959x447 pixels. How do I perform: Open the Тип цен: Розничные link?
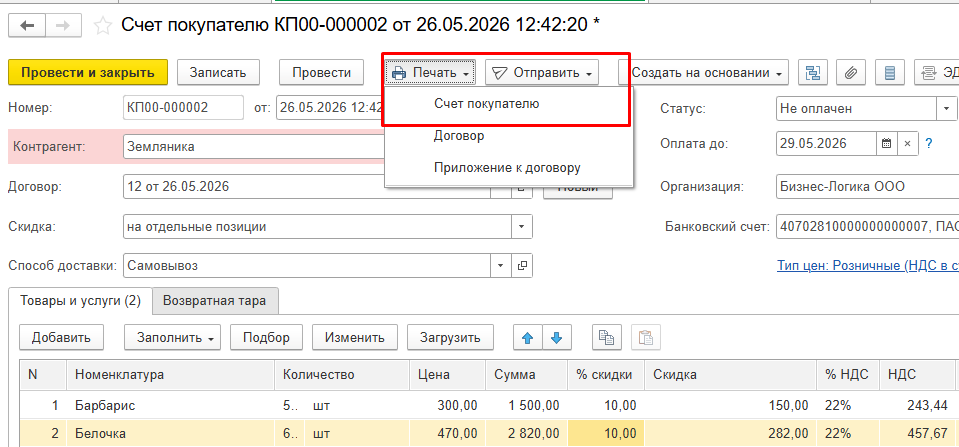(867, 266)
